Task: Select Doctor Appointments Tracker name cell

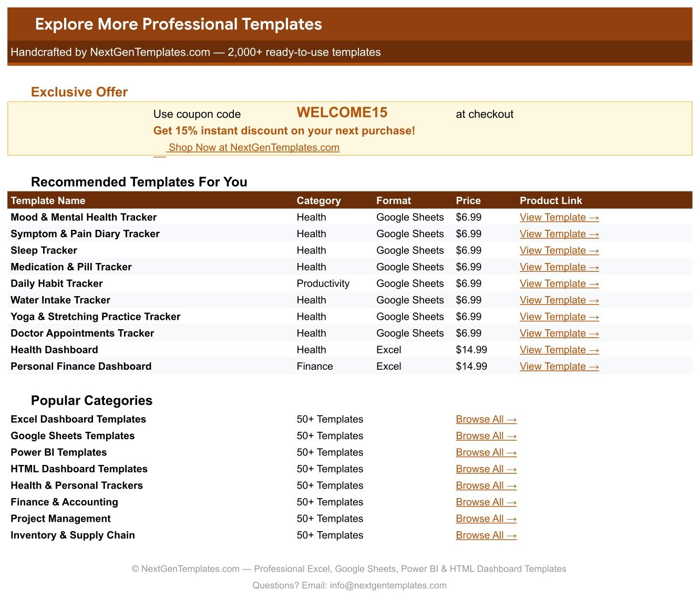Action: click(x=83, y=333)
